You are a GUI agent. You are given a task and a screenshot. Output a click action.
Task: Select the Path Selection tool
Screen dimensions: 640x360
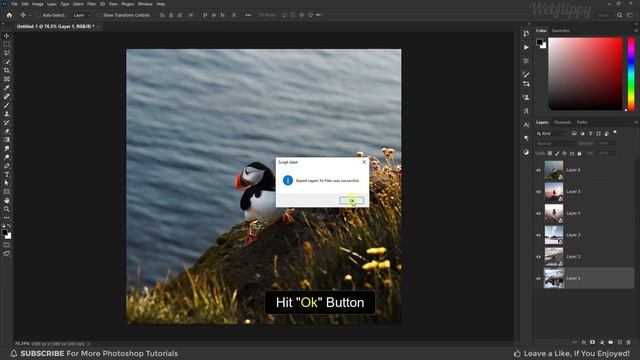coord(7,183)
